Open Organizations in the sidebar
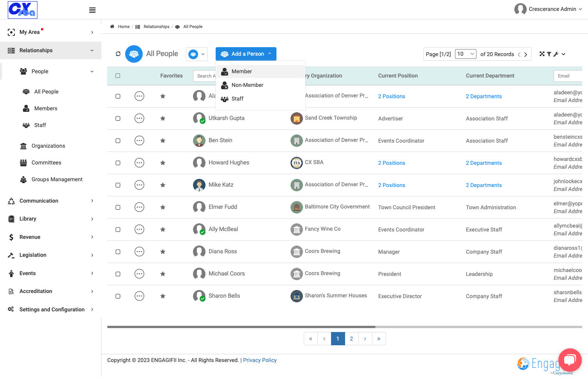Screen dimensions: 588x378 [48, 146]
